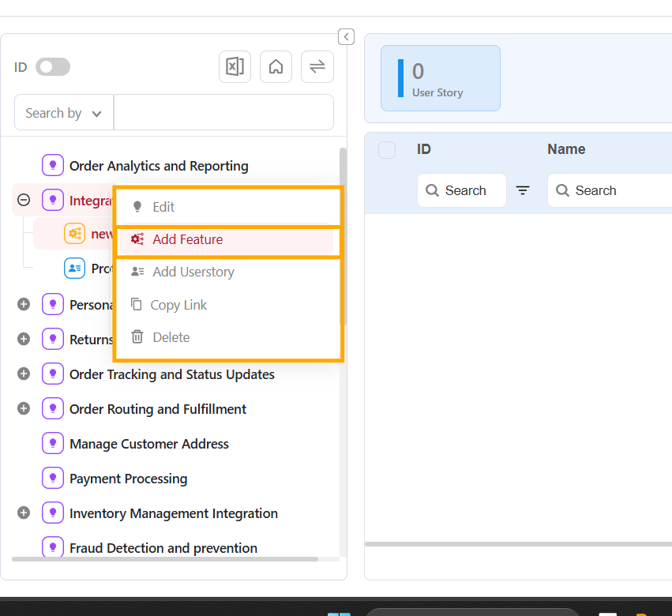Click the Name column search field

(x=608, y=190)
